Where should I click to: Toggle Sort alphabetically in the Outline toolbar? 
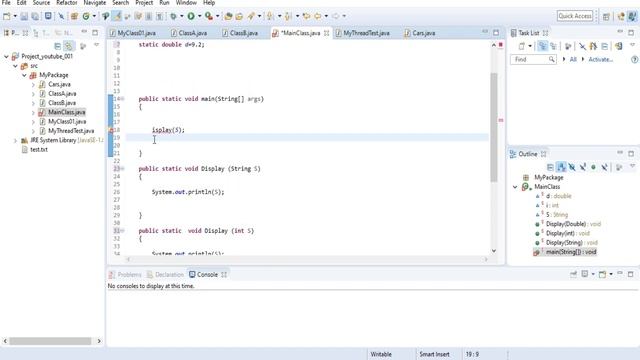(561, 167)
